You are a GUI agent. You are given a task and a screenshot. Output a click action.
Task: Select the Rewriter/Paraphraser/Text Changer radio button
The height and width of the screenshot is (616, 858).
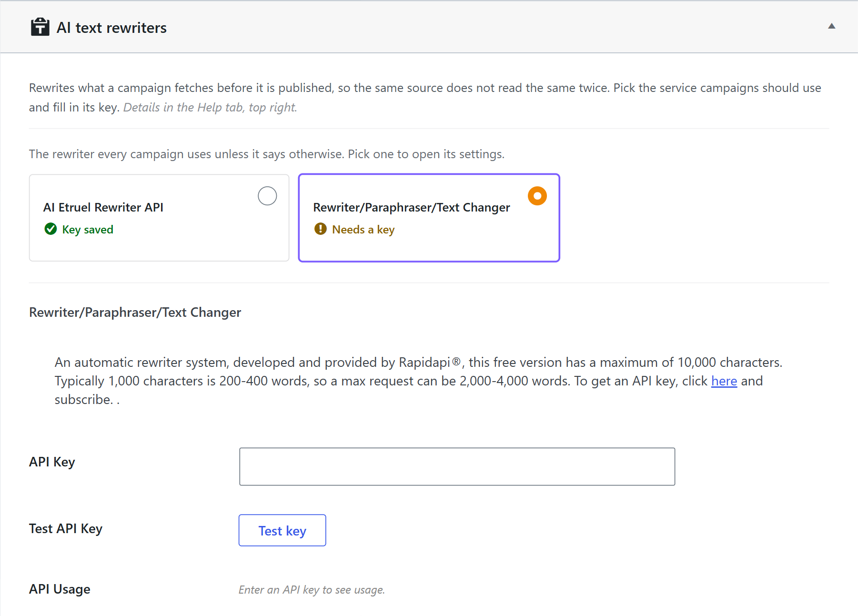[x=537, y=196]
